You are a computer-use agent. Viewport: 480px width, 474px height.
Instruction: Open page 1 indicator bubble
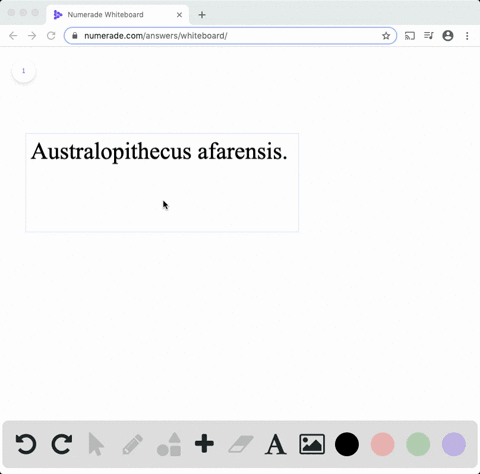(x=24, y=71)
